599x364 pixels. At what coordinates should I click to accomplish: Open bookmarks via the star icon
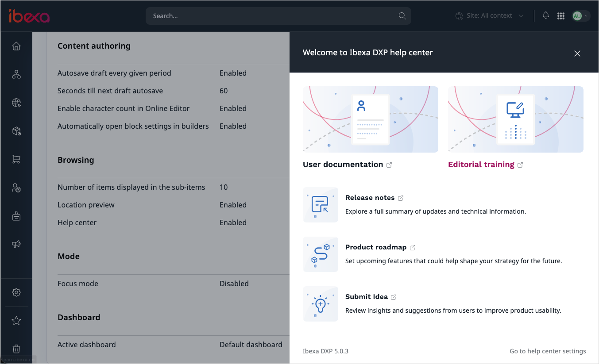click(x=16, y=321)
